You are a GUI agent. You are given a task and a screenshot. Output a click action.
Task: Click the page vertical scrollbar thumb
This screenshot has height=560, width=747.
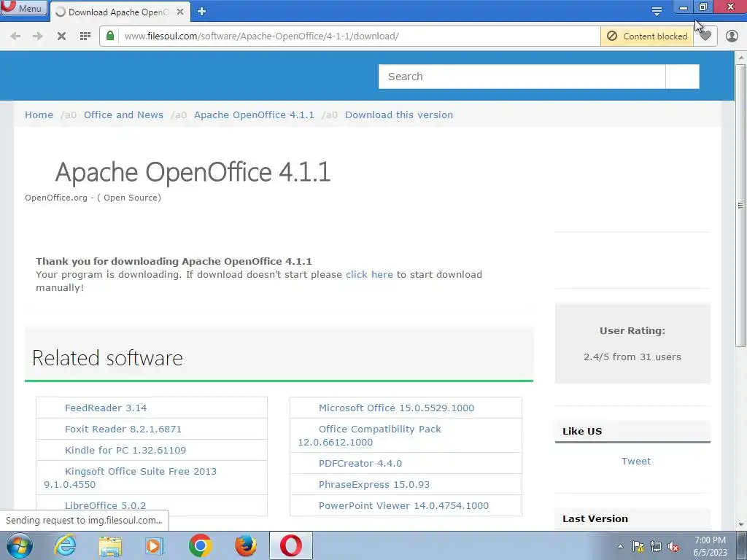coord(740,205)
